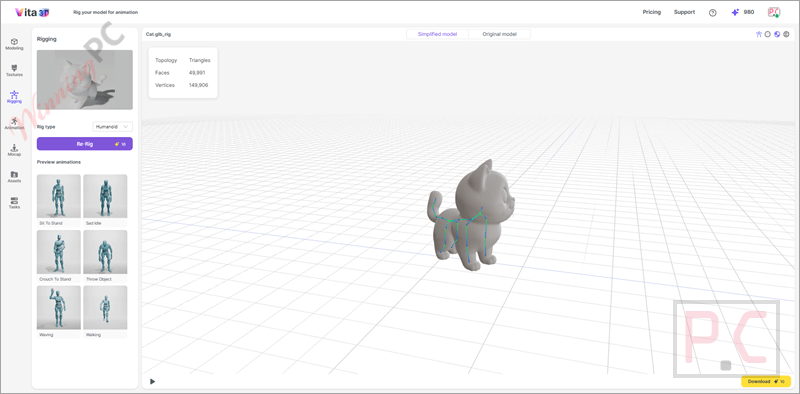800x394 pixels.
Task: Click the 'Rig your model for animation' header text
Action: tap(106, 12)
